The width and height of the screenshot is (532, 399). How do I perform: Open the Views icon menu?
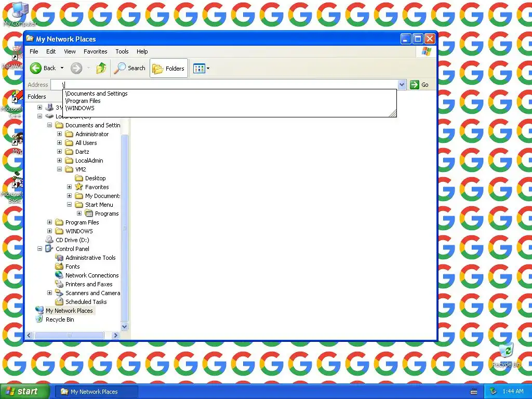coord(199,68)
